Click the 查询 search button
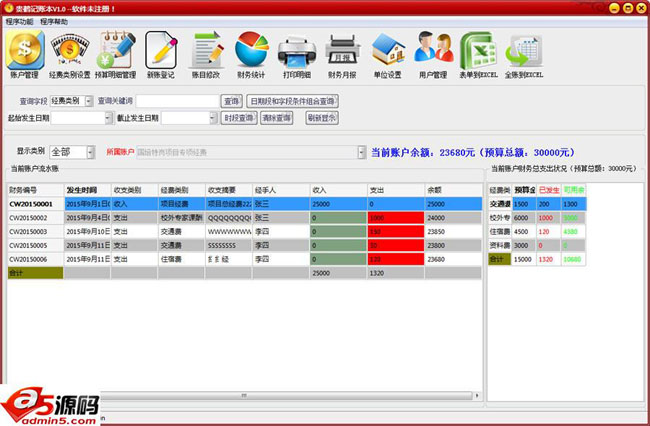The height and width of the screenshot is (426, 650). pos(231,101)
